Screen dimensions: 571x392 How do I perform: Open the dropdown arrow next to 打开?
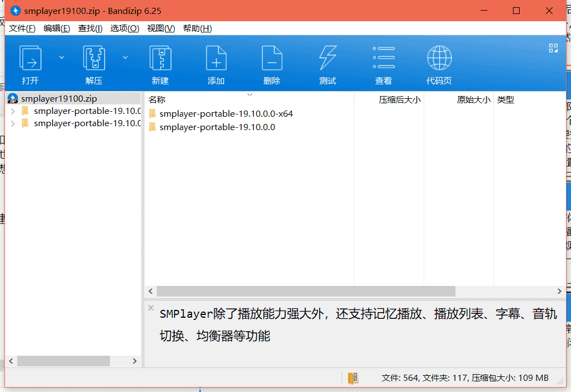pyautogui.click(x=61, y=58)
